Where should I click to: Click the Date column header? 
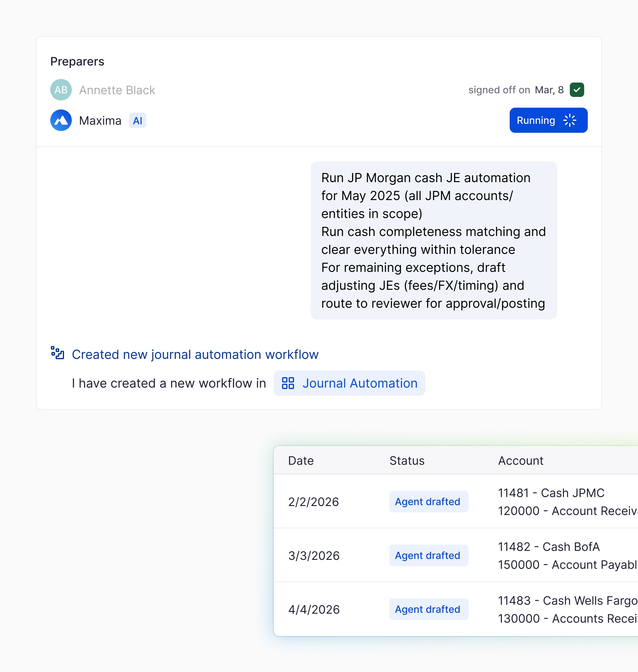point(301,461)
